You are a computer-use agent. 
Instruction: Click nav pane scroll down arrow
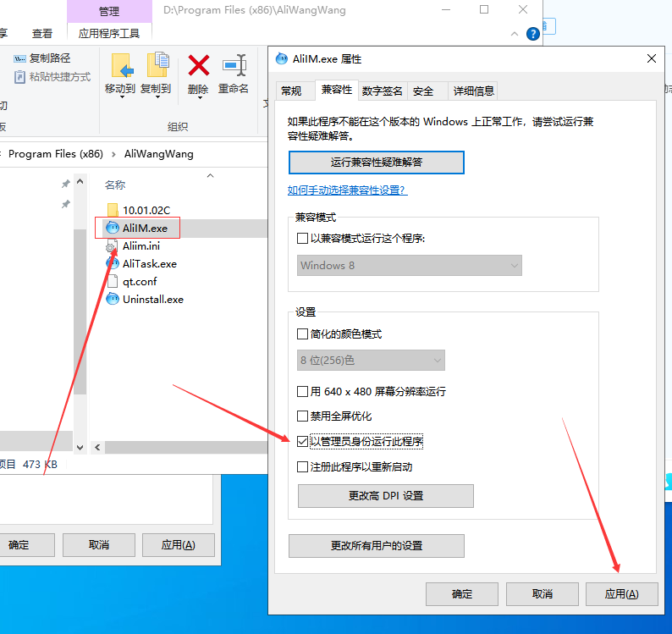coord(80,448)
